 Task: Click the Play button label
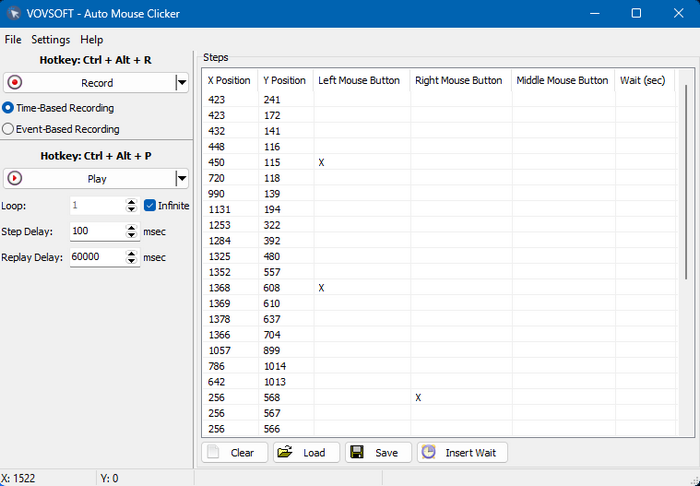click(x=97, y=179)
